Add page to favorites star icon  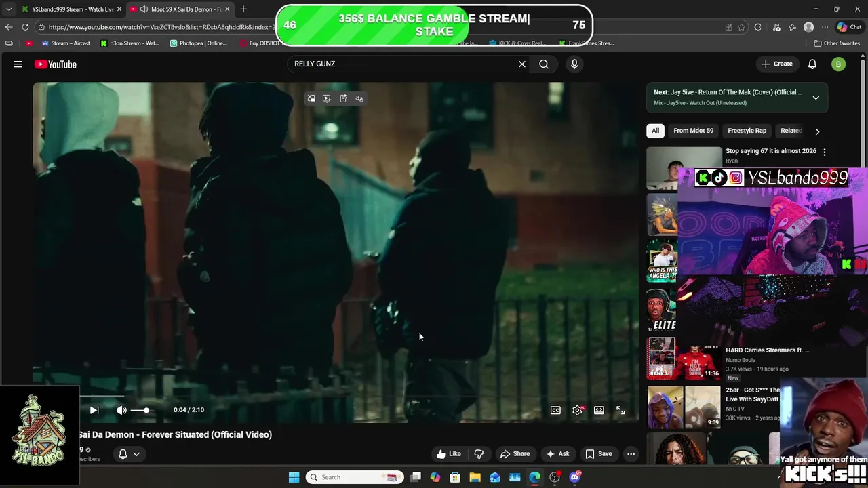point(741,27)
